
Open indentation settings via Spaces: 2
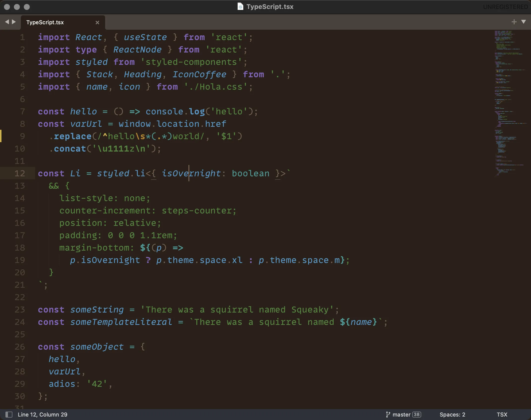tap(452, 414)
